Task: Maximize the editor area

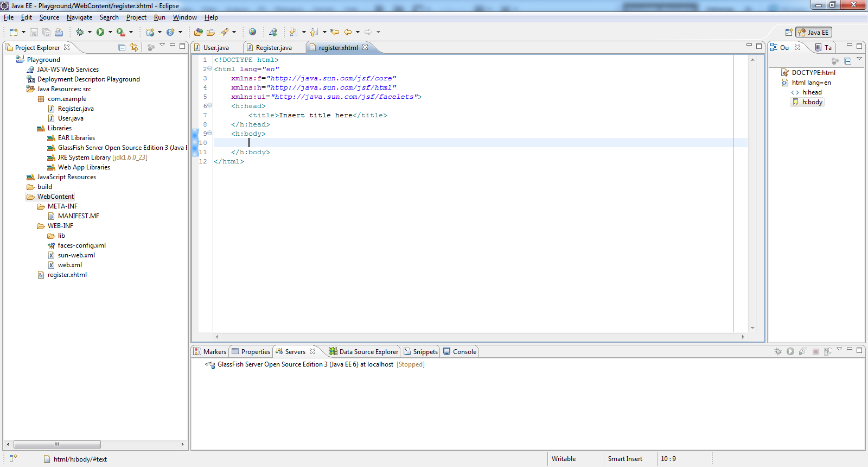Action: pos(759,46)
